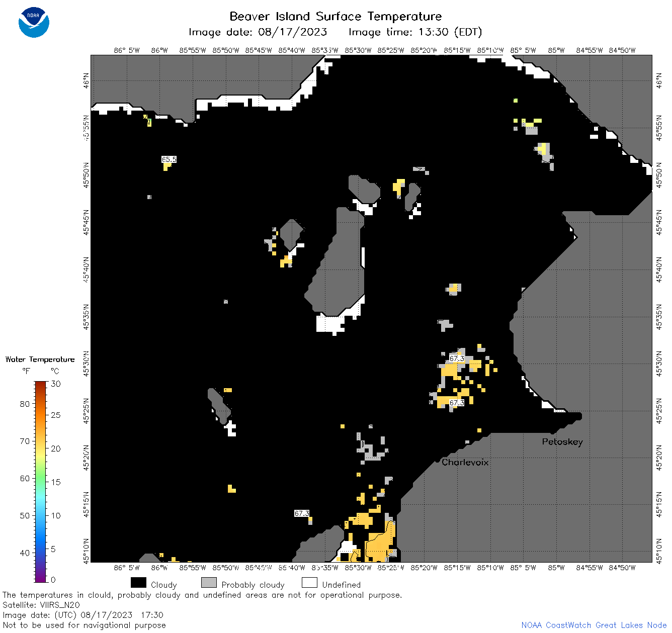This screenshot has width=672, height=633.
Task: Click the 60 Fahrenheit tick label
Action: click(x=25, y=478)
